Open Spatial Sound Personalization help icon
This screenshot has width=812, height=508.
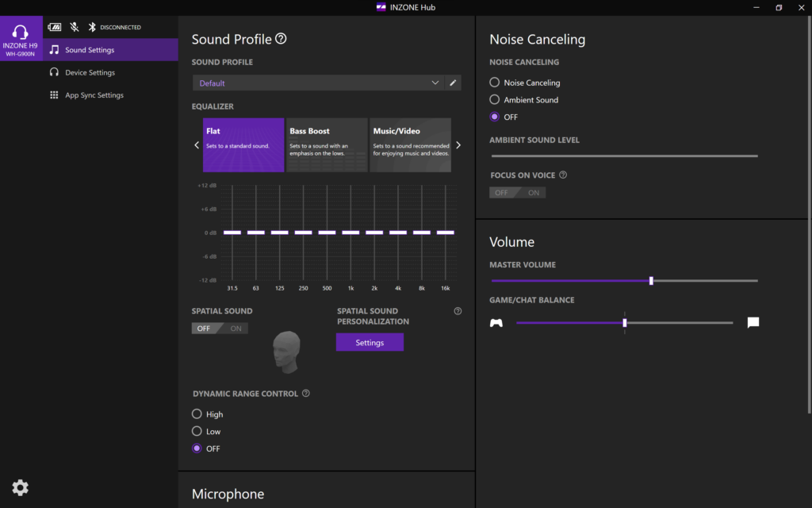coord(458,311)
